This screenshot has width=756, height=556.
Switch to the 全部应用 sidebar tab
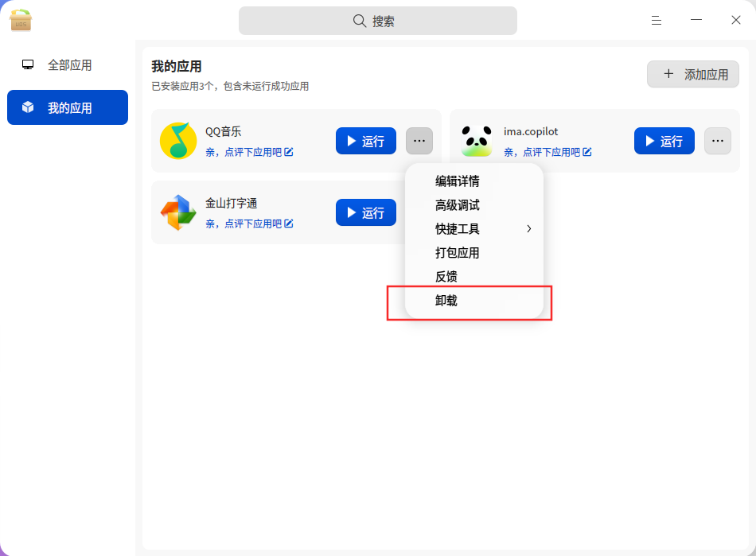pyautogui.click(x=68, y=65)
